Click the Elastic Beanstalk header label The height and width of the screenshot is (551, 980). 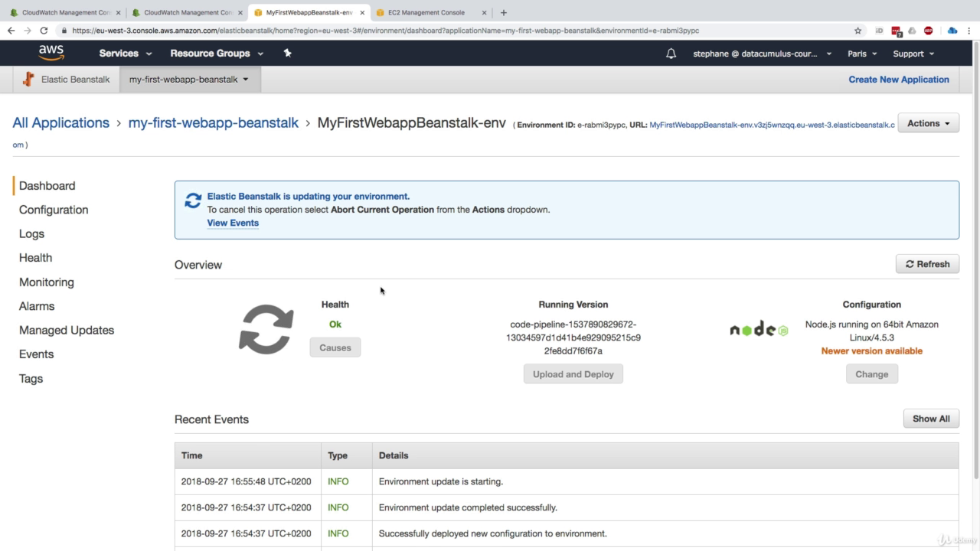pyautogui.click(x=75, y=80)
